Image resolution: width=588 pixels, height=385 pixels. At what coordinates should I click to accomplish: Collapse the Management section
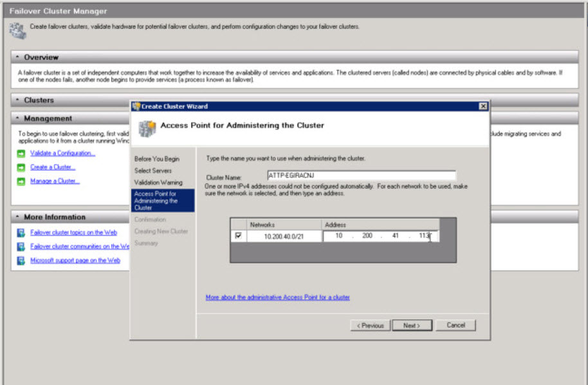tap(17, 118)
